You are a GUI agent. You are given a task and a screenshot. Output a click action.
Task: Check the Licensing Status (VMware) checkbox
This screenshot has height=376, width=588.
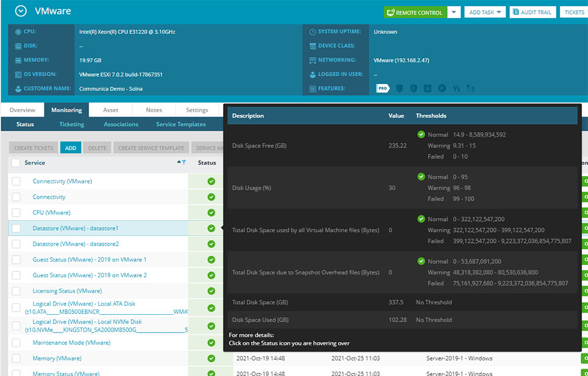[16, 291]
